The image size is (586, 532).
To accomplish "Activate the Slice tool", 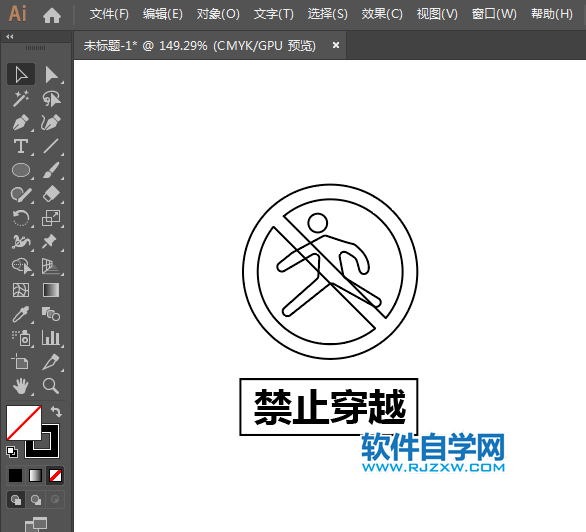I will pos(51,362).
